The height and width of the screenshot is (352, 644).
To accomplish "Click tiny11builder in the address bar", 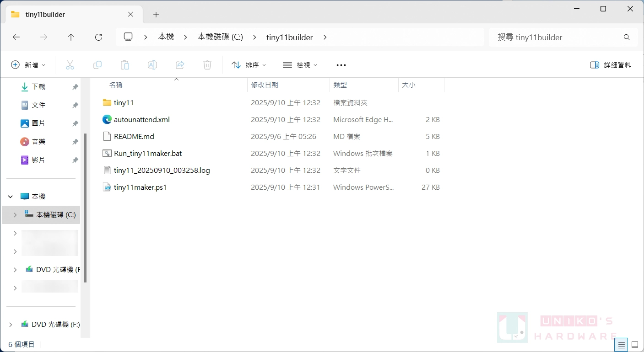I will (x=290, y=37).
